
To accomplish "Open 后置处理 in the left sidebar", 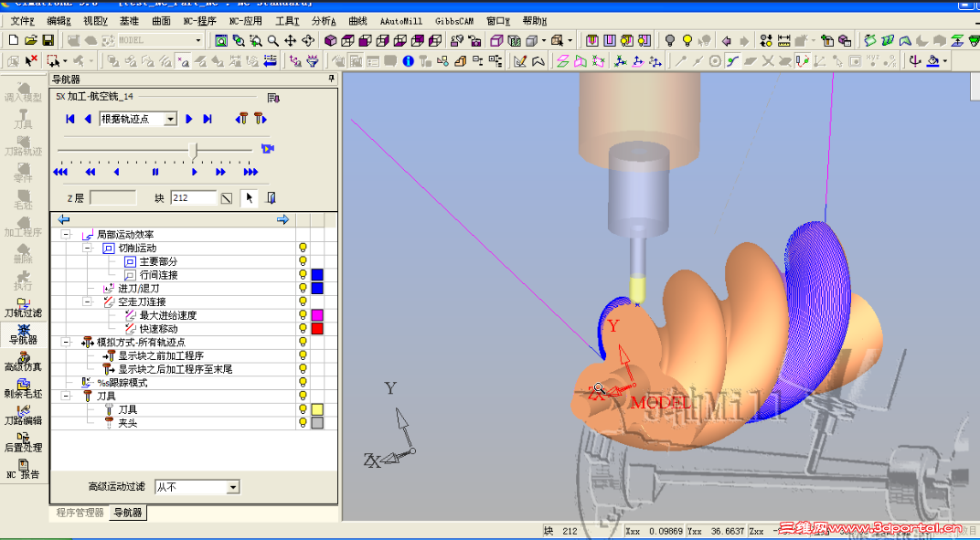I will [x=23, y=442].
